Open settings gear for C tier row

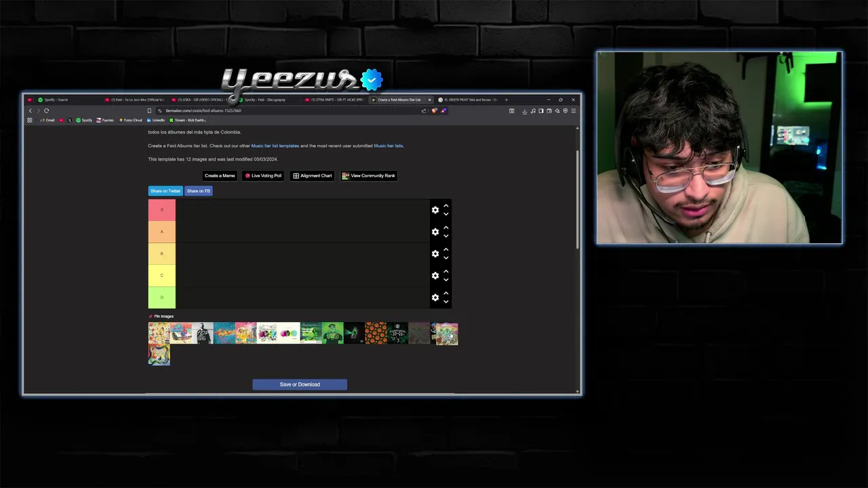click(435, 276)
